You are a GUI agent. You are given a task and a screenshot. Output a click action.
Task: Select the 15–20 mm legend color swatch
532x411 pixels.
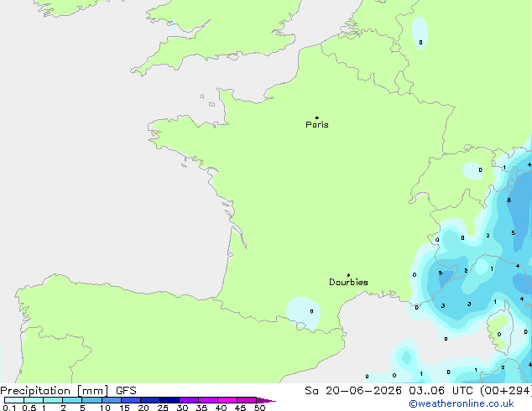point(131,400)
